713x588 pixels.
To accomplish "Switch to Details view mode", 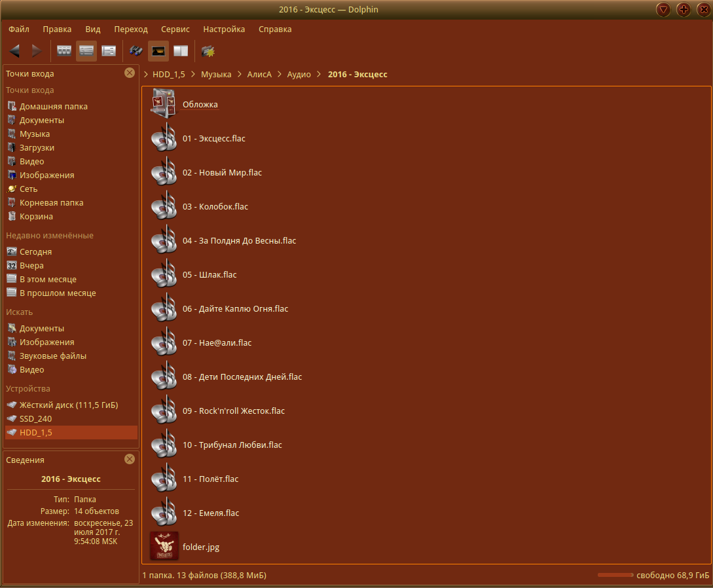I will tap(109, 51).
